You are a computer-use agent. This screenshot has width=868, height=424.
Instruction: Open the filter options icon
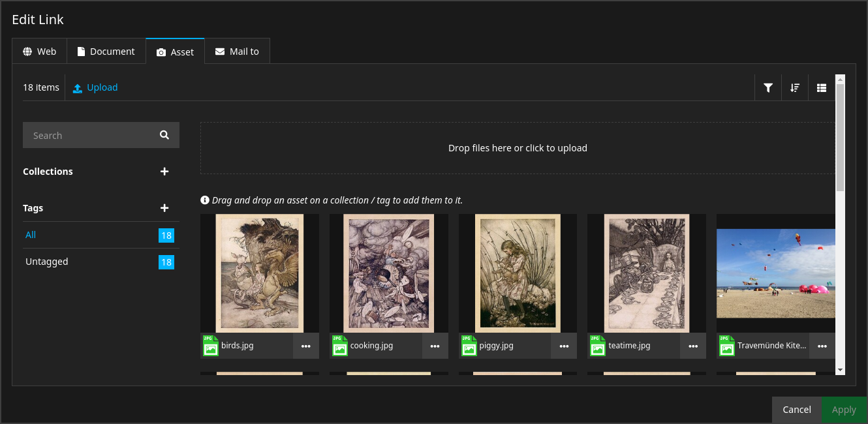tap(768, 87)
